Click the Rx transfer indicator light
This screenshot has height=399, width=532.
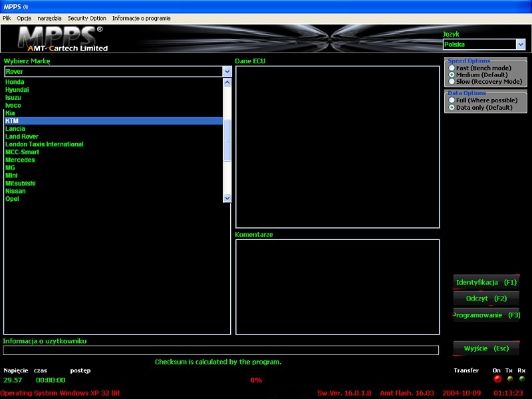coord(521,379)
